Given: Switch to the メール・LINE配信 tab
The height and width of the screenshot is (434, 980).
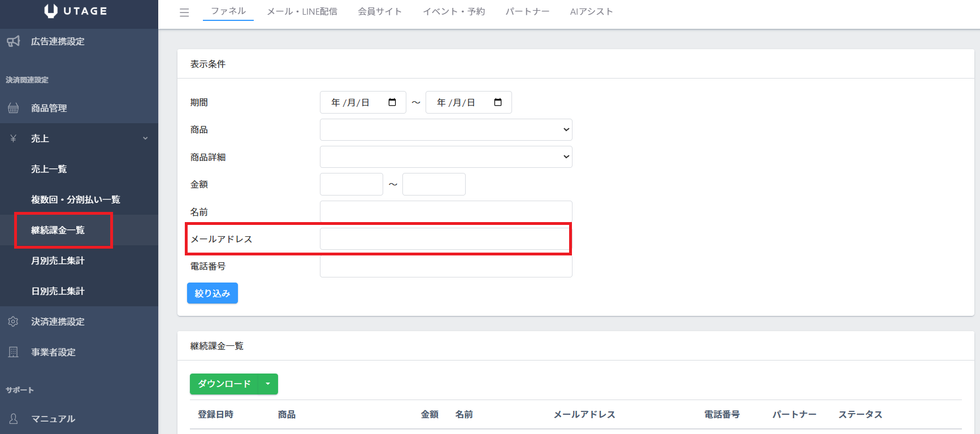Looking at the screenshot, I should [302, 11].
